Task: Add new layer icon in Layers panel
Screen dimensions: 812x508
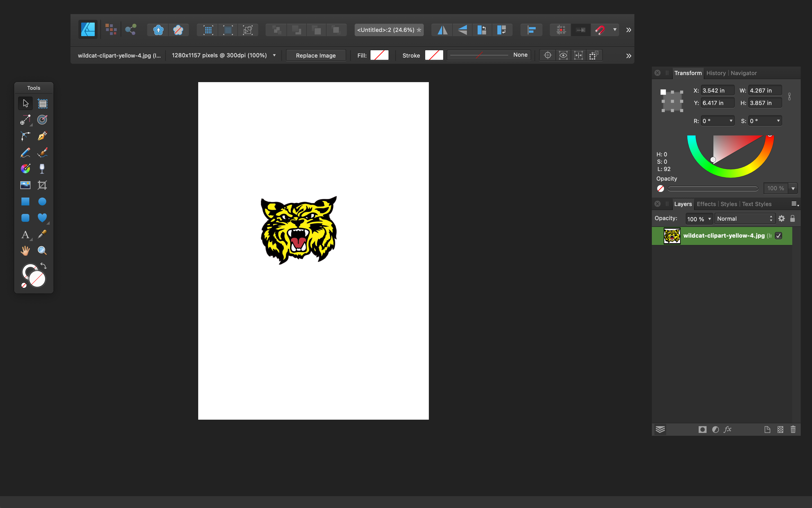Action: click(x=767, y=429)
